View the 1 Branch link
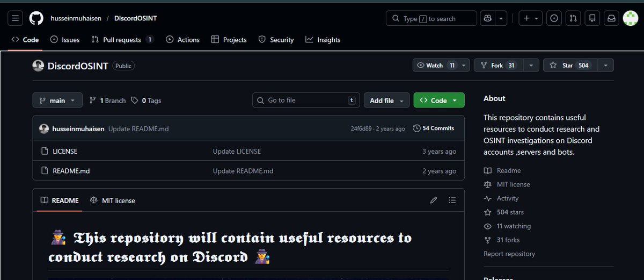Image resolution: width=644 pixels, height=280 pixels. (x=107, y=100)
